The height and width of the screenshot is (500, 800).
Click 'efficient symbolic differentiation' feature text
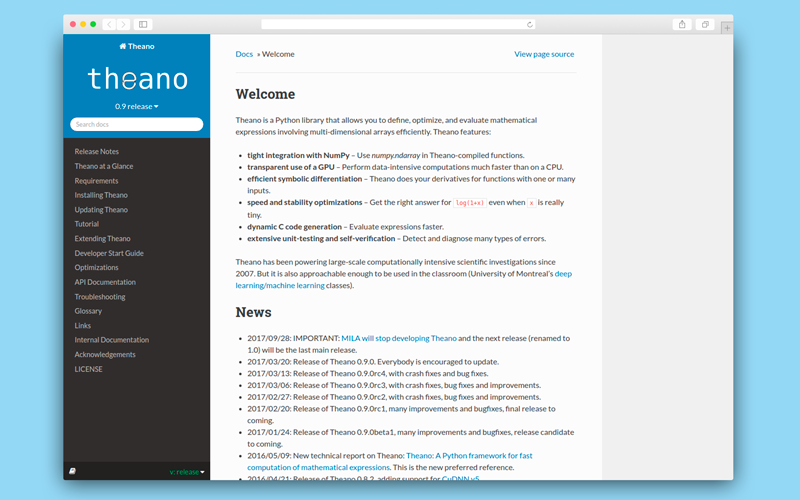[305, 179]
